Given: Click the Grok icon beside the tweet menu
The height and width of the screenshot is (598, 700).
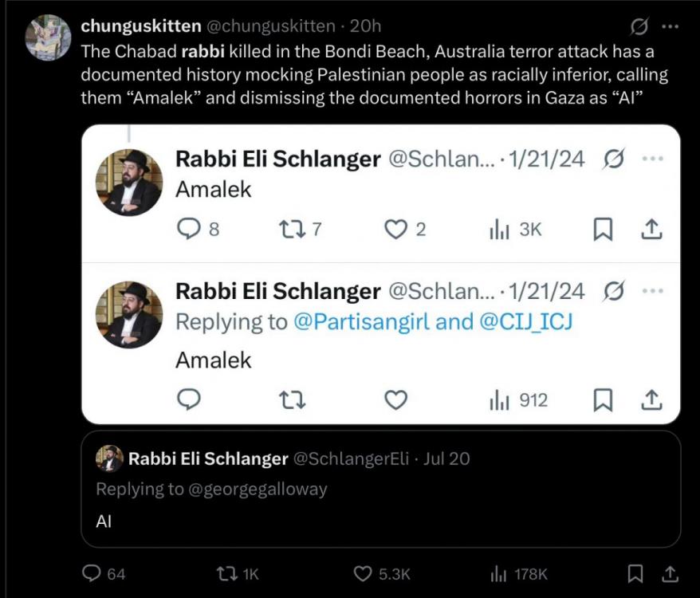Looking at the screenshot, I should (x=639, y=27).
